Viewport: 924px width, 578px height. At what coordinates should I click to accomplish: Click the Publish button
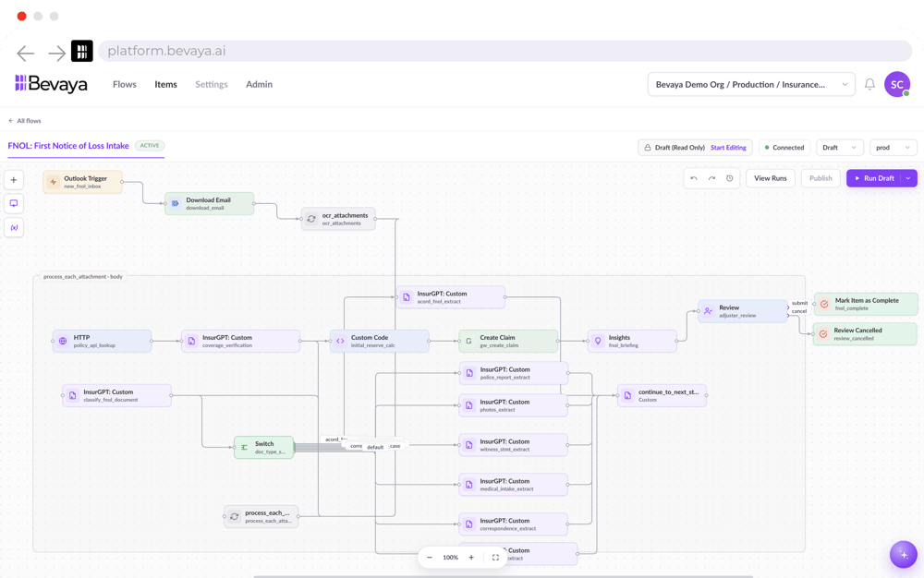coord(821,178)
